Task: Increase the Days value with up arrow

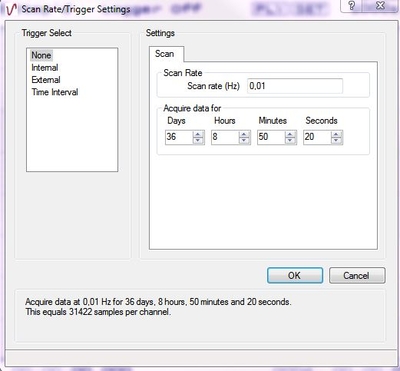Action: pyautogui.click(x=198, y=134)
